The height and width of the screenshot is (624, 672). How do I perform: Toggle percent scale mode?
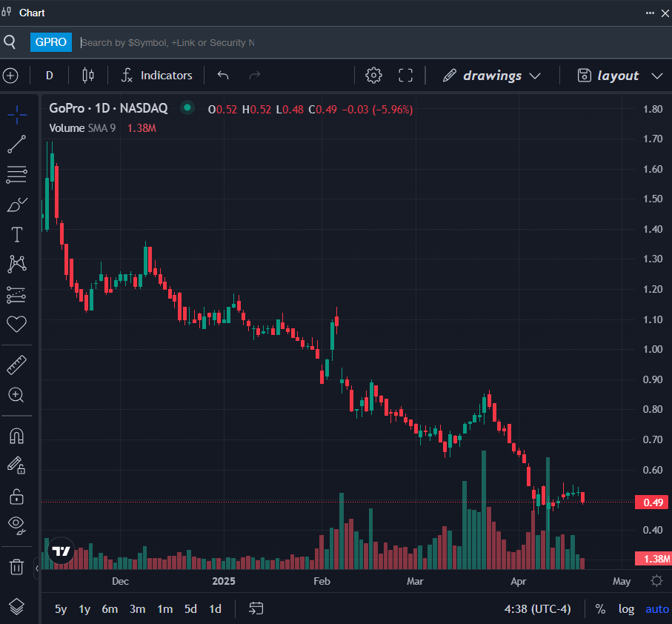pos(600,609)
